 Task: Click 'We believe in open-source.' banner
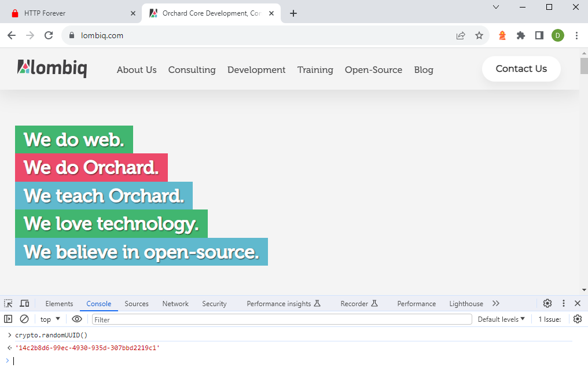coord(141,252)
